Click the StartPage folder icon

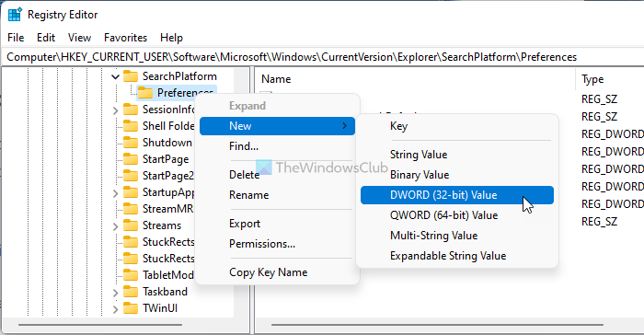131,159
